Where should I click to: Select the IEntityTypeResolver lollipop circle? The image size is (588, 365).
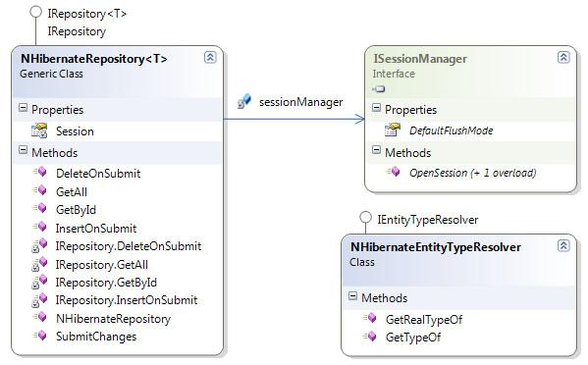365,218
